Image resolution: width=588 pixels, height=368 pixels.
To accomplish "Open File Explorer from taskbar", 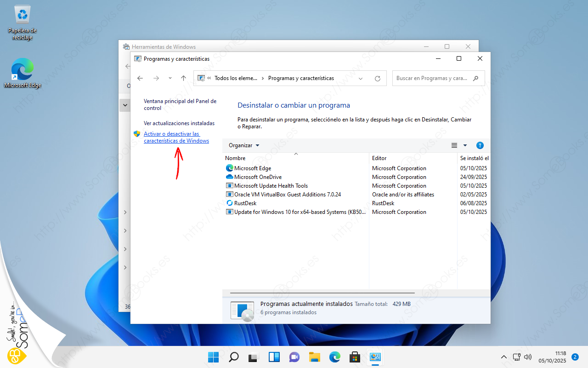I will pyautogui.click(x=314, y=357).
